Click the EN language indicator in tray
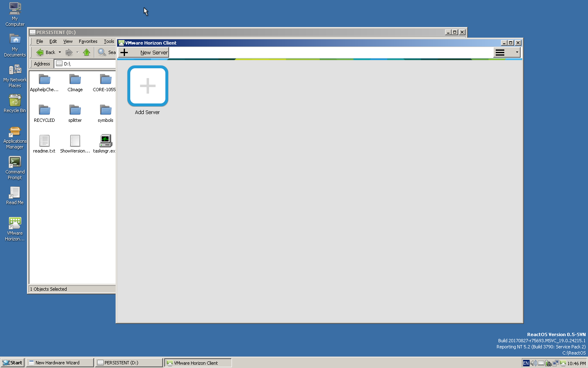The width and height of the screenshot is (588, 368). pos(526,363)
